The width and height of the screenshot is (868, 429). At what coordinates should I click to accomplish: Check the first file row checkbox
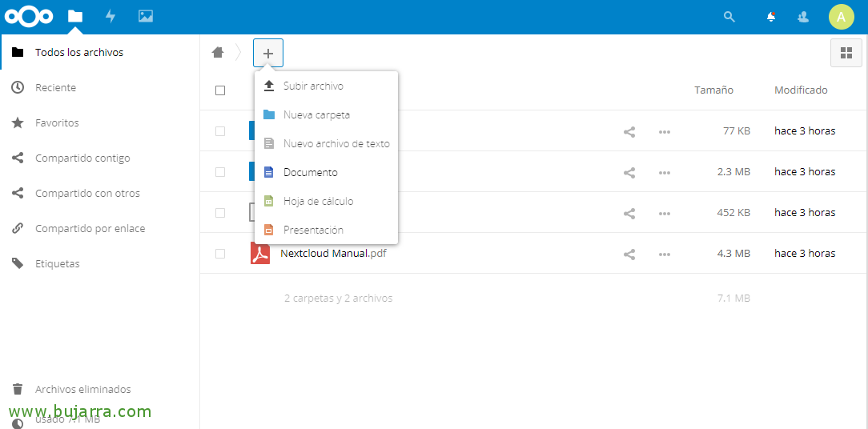[x=220, y=131]
